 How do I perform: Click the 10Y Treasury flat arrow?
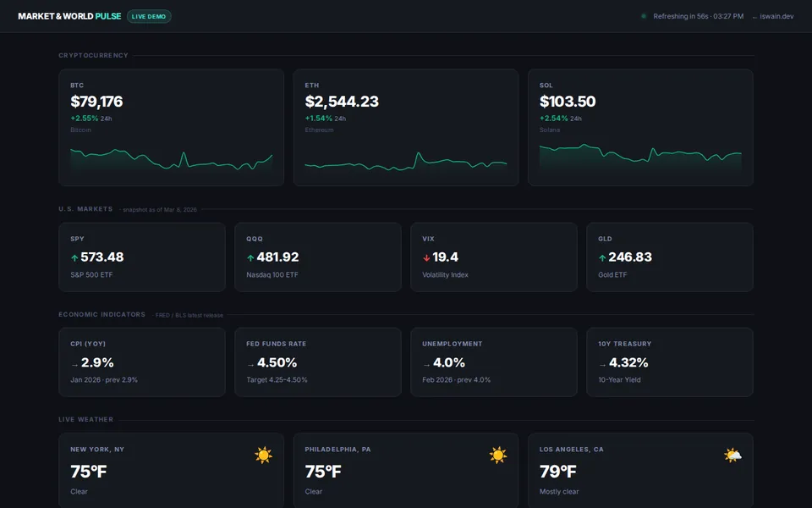point(602,365)
